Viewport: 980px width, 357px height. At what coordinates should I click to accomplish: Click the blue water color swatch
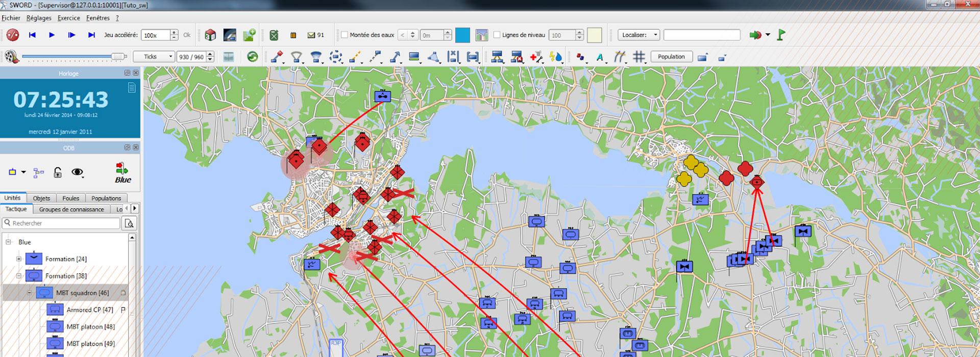462,35
